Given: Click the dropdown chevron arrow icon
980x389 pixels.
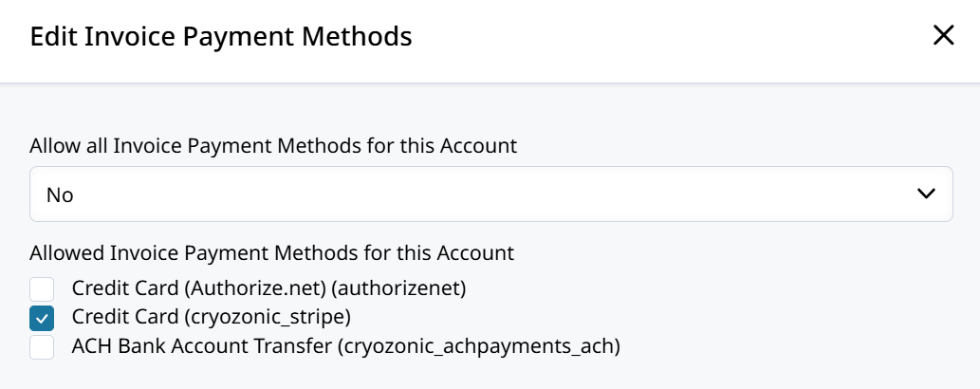Looking at the screenshot, I should pos(927,194).
